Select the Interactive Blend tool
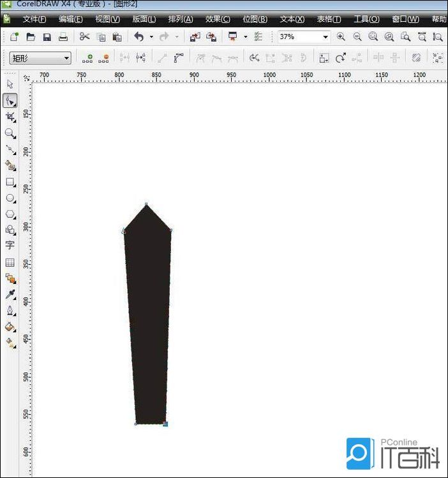 [x=10, y=278]
